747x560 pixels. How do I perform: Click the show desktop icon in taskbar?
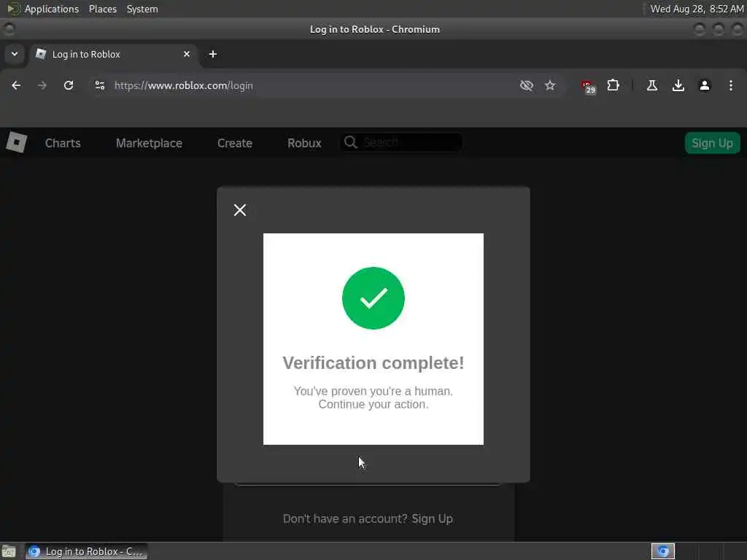click(9, 551)
